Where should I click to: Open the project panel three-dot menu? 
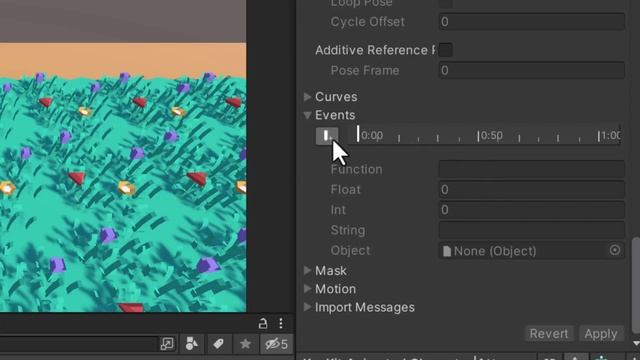281,323
